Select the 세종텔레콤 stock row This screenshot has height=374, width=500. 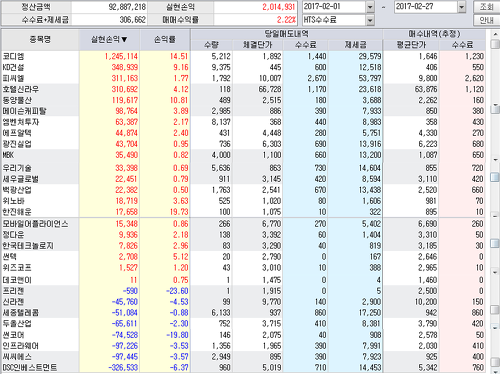(x=243, y=313)
